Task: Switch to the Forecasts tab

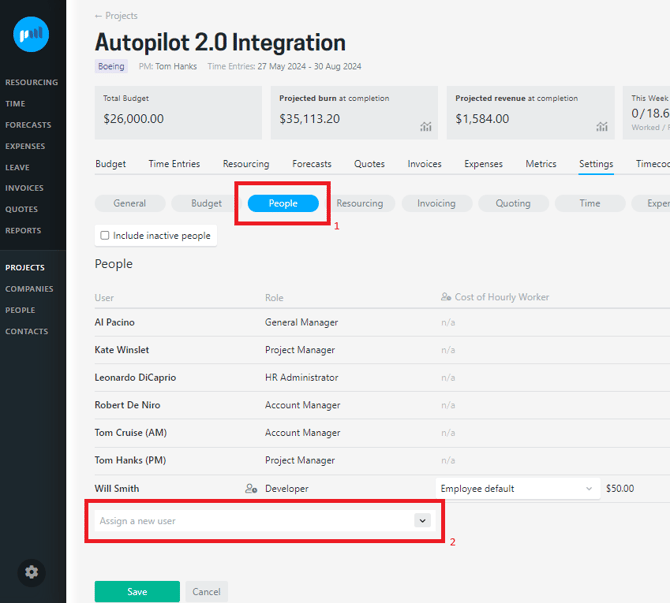Action: tap(312, 164)
